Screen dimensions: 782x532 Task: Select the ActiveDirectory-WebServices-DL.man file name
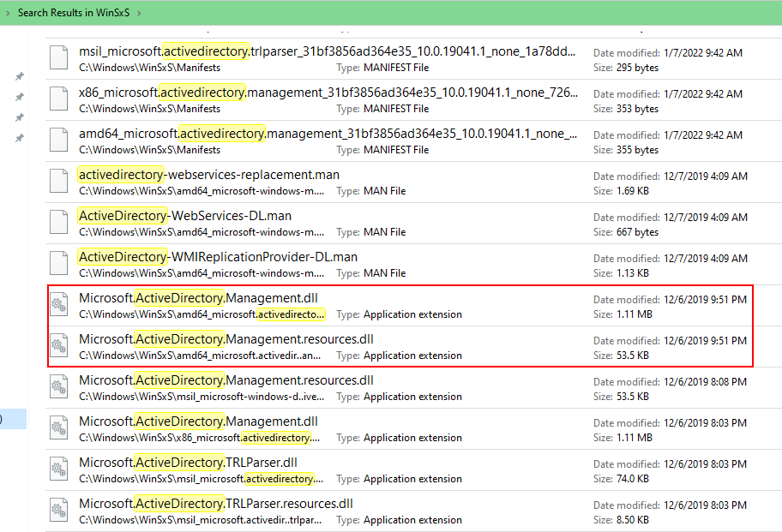click(x=184, y=216)
